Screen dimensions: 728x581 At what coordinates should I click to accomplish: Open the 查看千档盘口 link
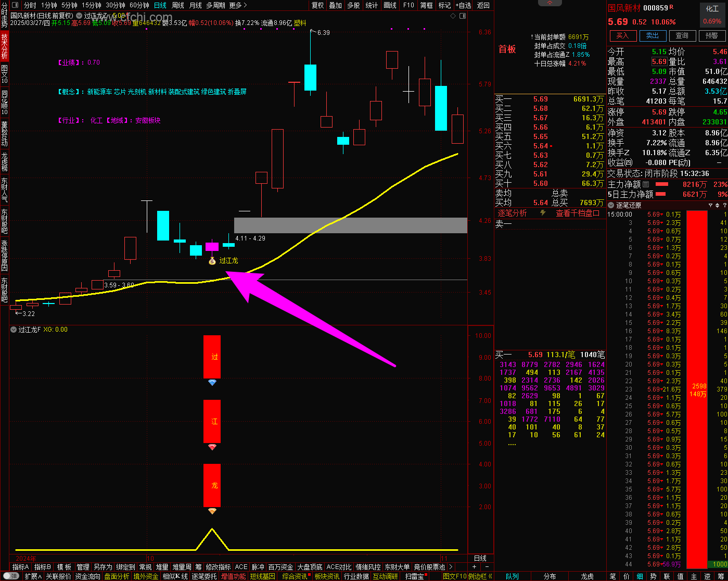pyautogui.click(x=578, y=213)
